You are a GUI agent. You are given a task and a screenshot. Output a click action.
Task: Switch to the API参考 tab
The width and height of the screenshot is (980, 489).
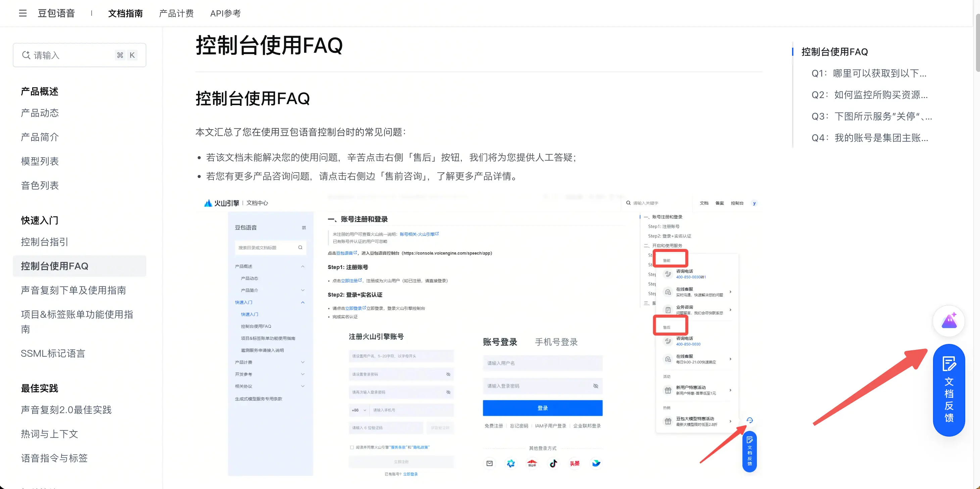tap(225, 13)
